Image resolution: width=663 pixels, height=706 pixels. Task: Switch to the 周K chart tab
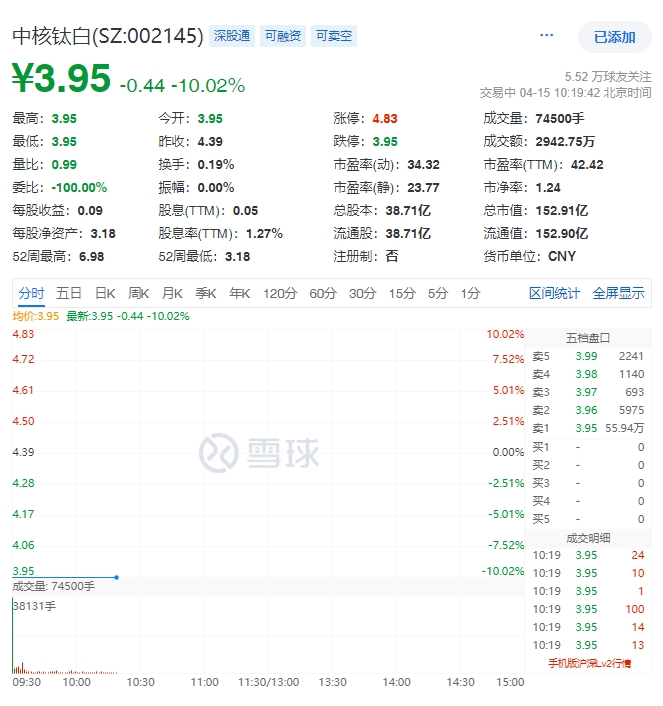point(138,294)
